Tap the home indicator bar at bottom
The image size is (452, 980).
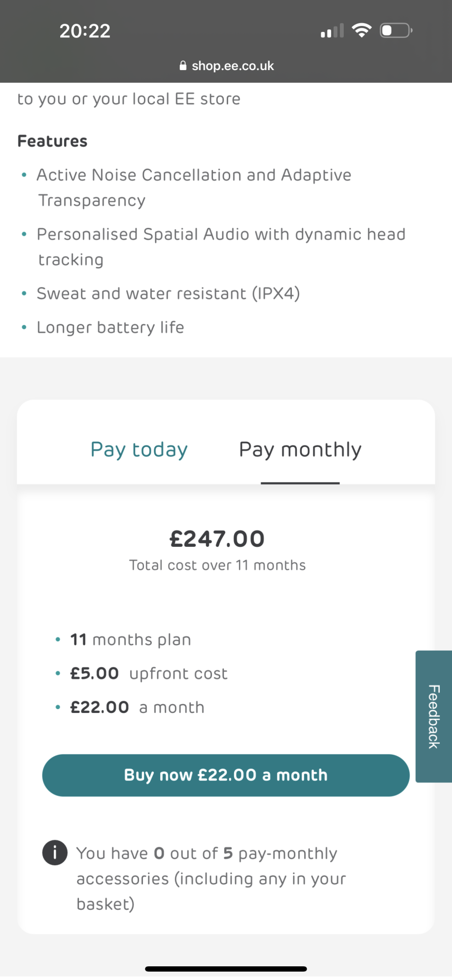[x=226, y=969]
